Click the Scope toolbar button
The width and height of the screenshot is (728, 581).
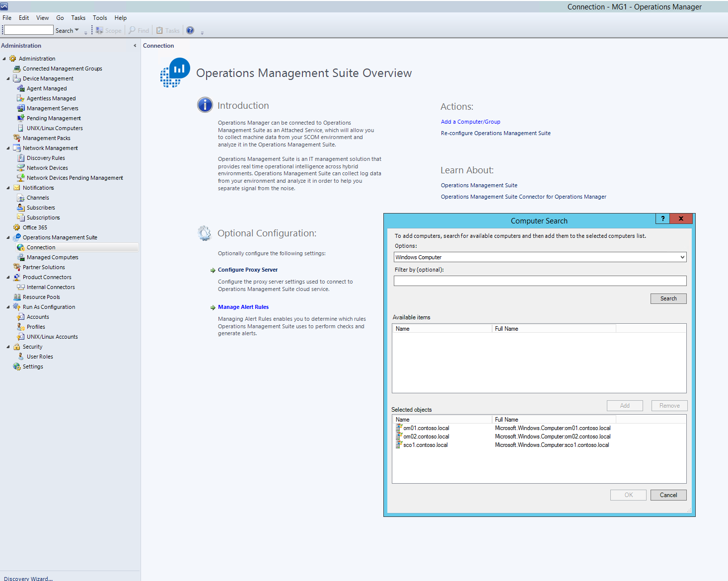point(109,31)
